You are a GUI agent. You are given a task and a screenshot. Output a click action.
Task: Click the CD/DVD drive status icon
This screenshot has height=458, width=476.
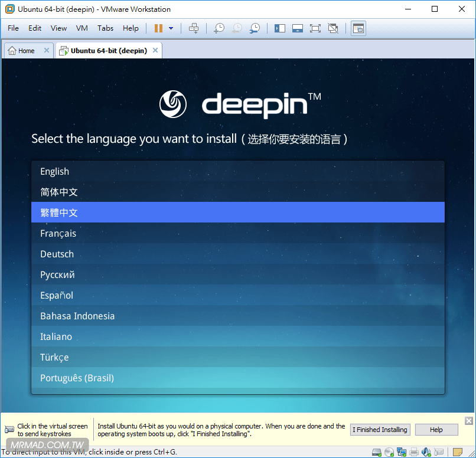click(389, 452)
